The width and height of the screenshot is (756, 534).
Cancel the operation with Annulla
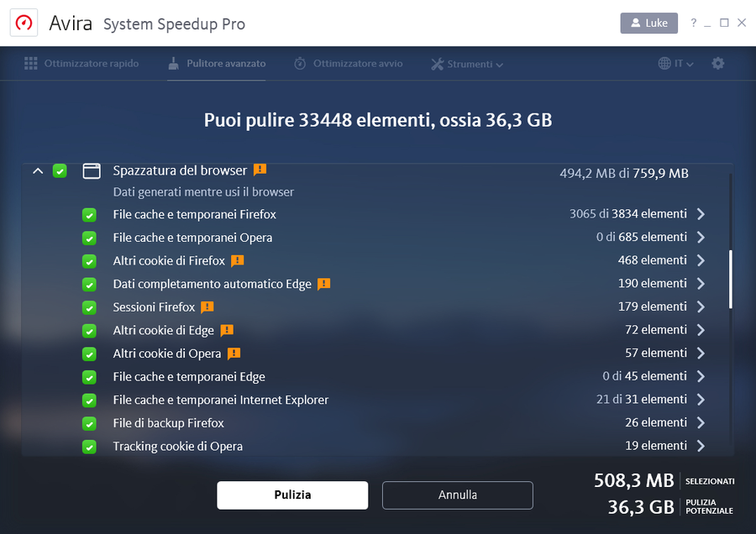[457, 495]
